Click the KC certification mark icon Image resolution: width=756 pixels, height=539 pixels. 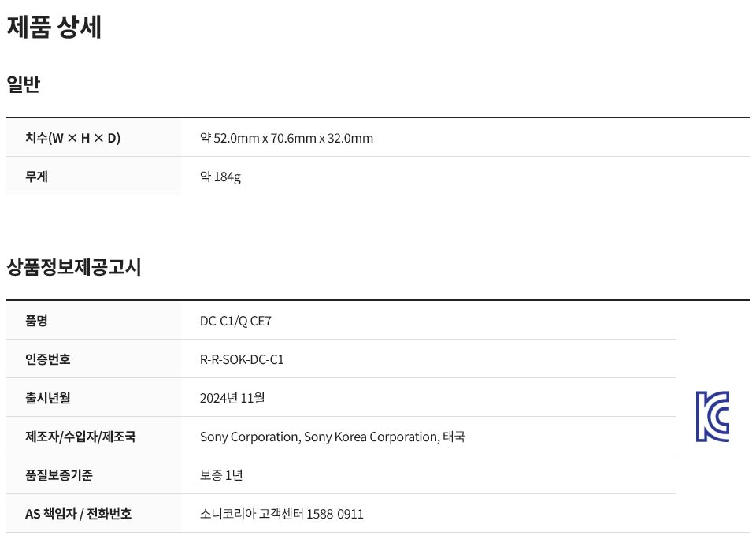click(x=712, y=416)
